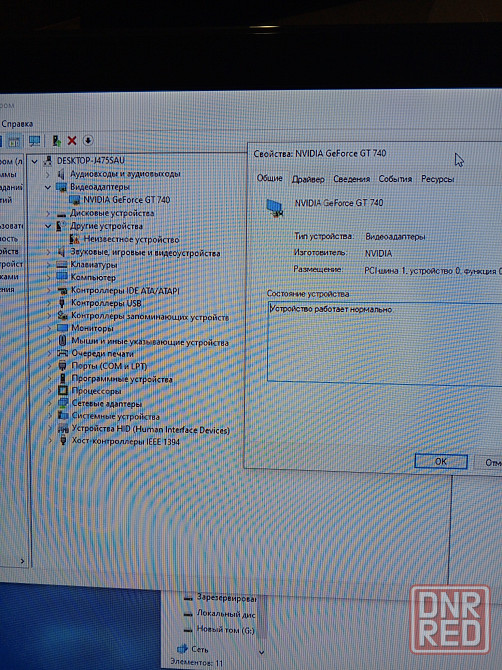Open the Сведения tab
The image size is (502, 670).
pos(352,179)
